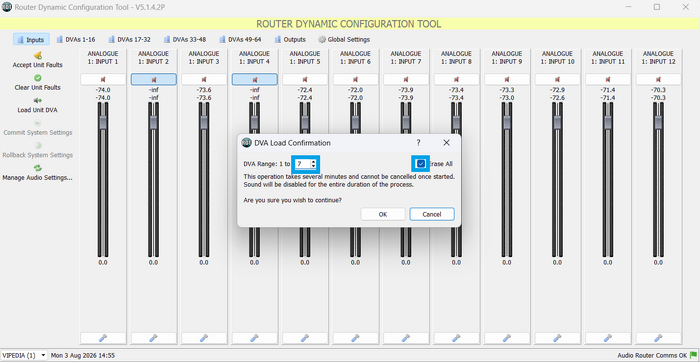The height and width of the screenshot is (362, 700).
Task: Open Input 10 wrench settings
Action: point(557,338)
